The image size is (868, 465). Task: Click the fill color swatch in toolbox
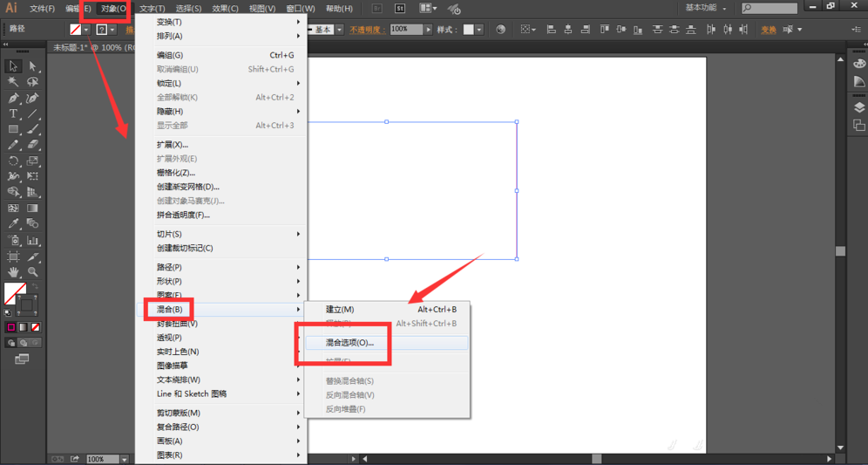tap(15, 292)
